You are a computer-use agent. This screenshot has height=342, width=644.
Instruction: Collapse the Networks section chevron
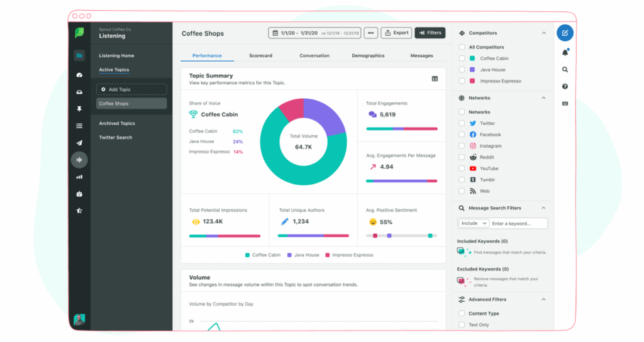click(543, 98)
